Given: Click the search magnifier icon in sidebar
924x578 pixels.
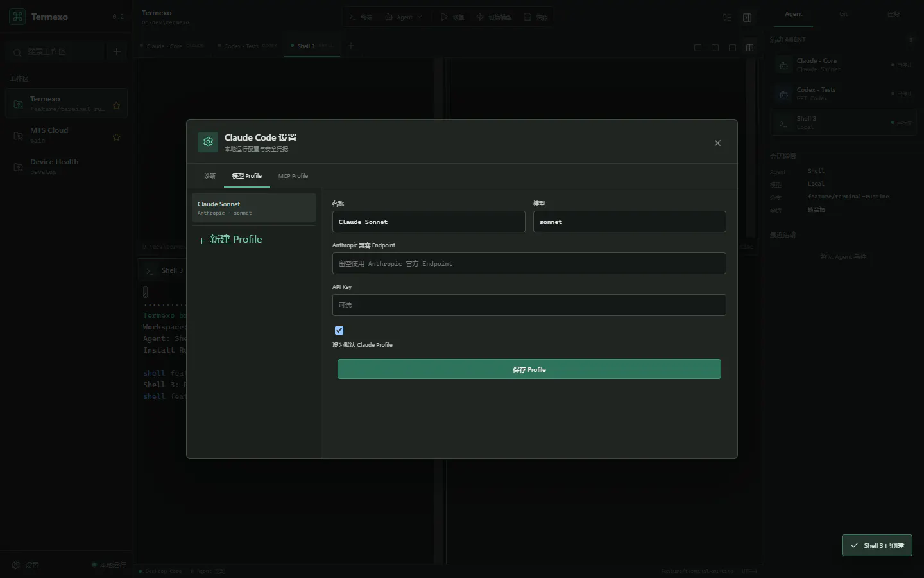Looking at the screenshot, I should (x=17, y=52).
